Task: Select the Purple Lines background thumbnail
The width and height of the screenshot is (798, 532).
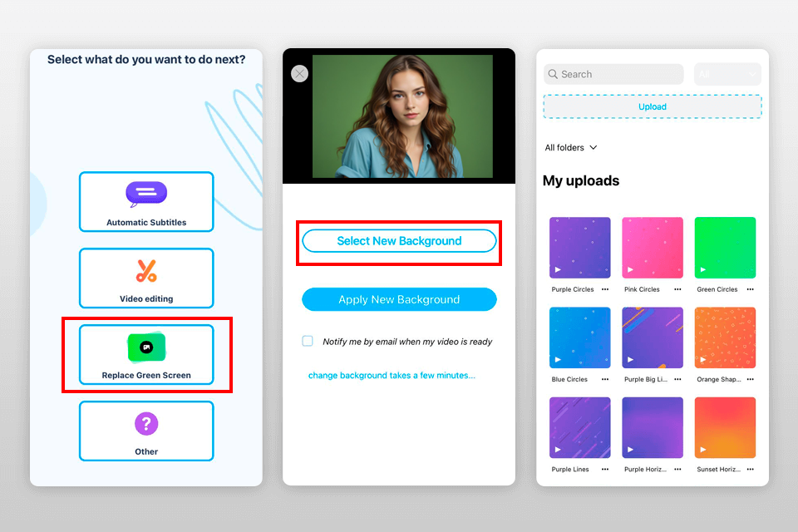Action: point(579,428)
